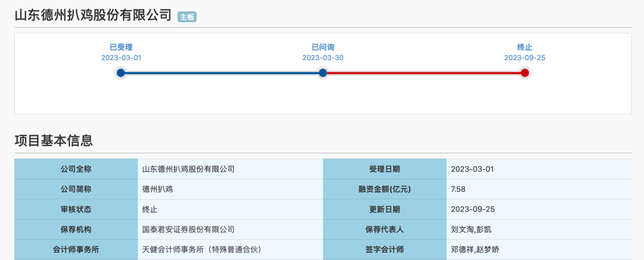Image resolution: width=644 pixels, height=260 pixels.
Task: Click the 2023-03-30 date under 已问询
Action: point(323,58)
